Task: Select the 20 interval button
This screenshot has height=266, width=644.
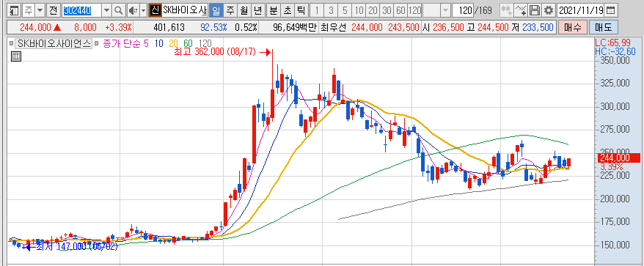Action: (x=373, y=10)
